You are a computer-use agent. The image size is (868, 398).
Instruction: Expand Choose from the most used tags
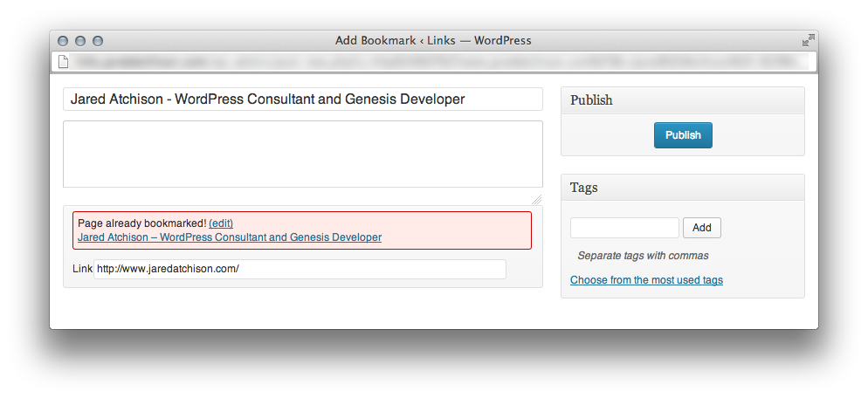coord(646,280)
